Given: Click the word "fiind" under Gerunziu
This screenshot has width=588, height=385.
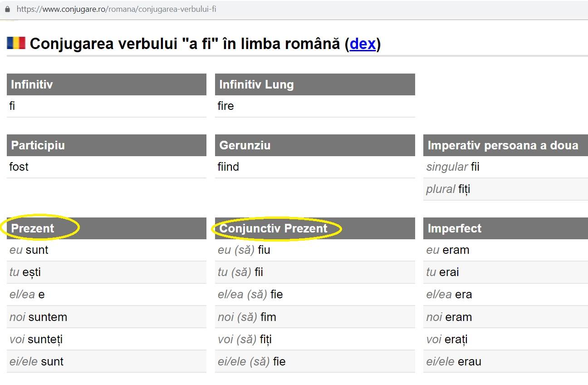Looking at the screenshot, I should (x=228, y=167).
